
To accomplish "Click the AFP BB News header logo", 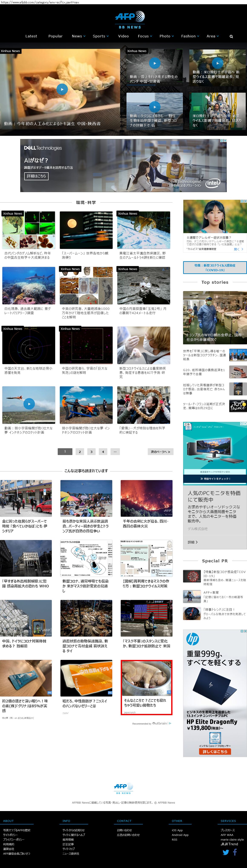I will click(x=130, y=20).
